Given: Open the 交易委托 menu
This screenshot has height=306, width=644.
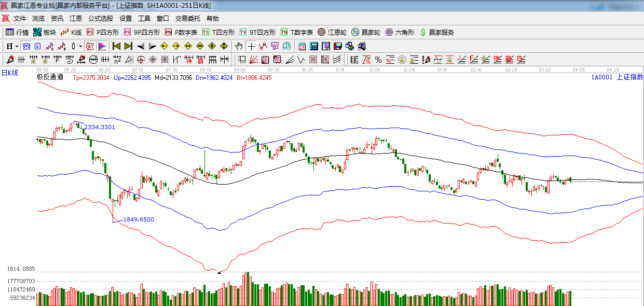Looking at the screenshot, I should (x=187, y=18).
